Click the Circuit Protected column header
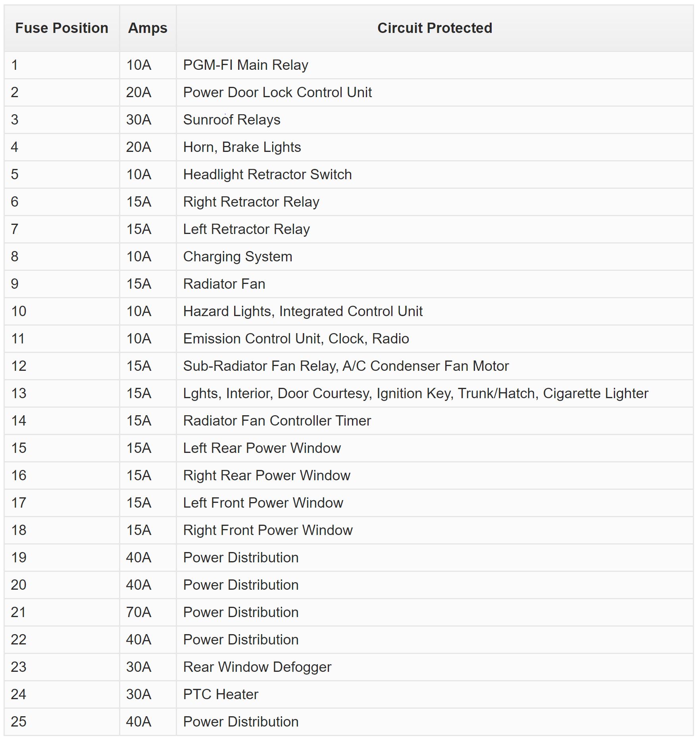This screenshot has height=742, width=700. click(435, 28)
